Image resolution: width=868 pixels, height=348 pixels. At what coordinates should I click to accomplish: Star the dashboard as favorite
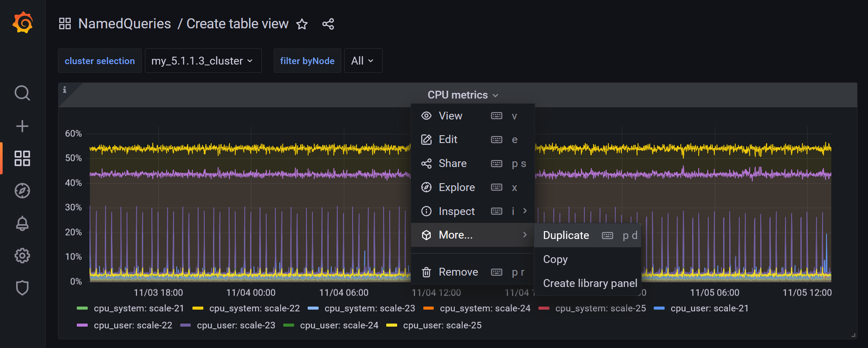tap(302, 24)
